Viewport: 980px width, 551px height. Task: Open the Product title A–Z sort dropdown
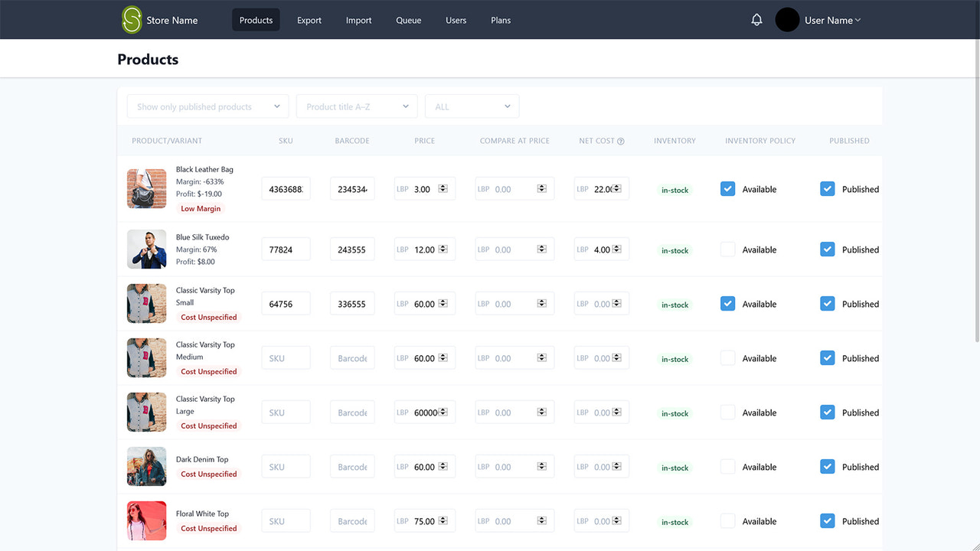coord(356,106)
